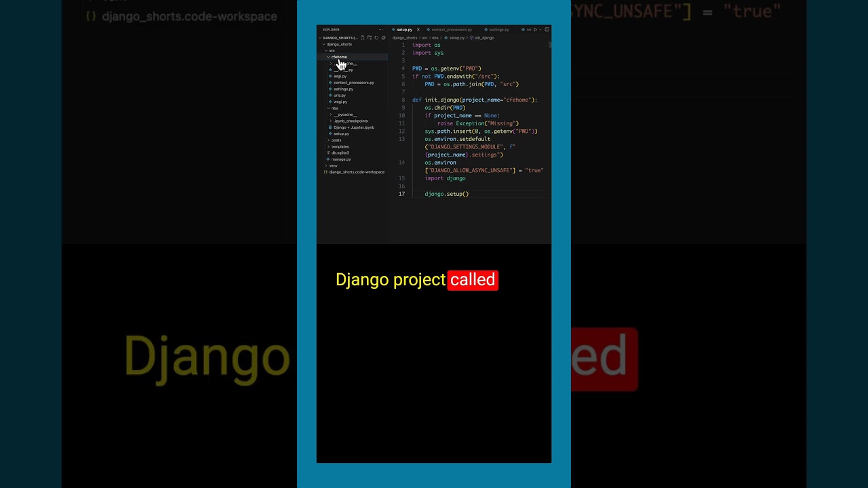Click the New Folder icon in Explorer
This screenshot has height=488, width=868.
coord(370,38)
